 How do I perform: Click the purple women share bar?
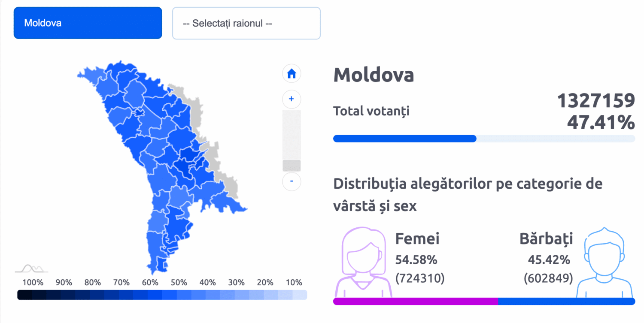point(415,301)
